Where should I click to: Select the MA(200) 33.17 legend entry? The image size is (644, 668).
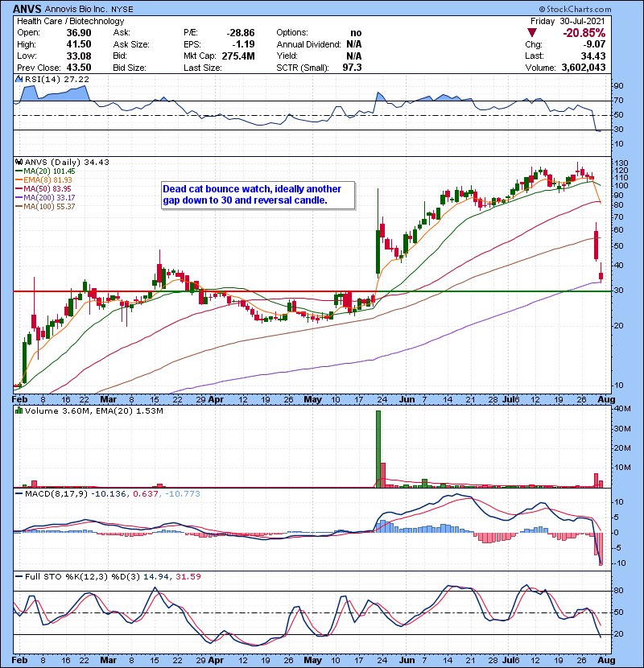click(x=46, y=198)
